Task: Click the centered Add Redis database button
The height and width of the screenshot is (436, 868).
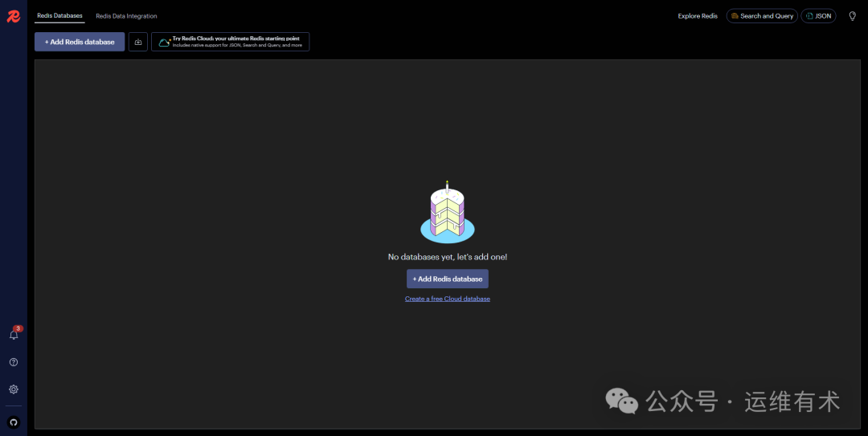Action: (448, 279)
